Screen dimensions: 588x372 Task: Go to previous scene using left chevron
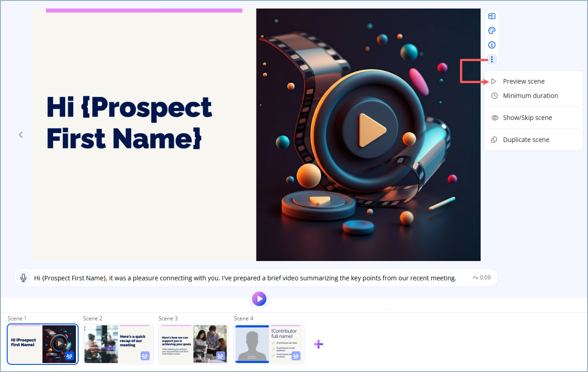click(21, 135)
